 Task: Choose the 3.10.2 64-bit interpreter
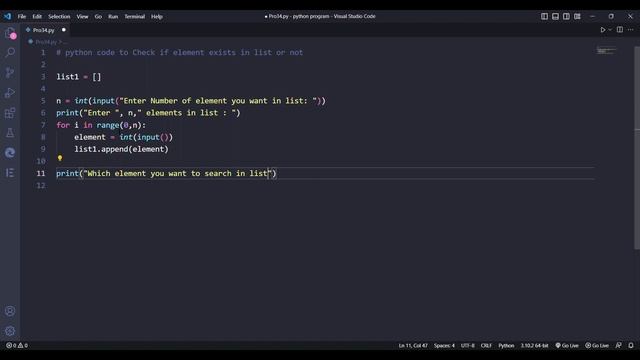tap(534, 346)
